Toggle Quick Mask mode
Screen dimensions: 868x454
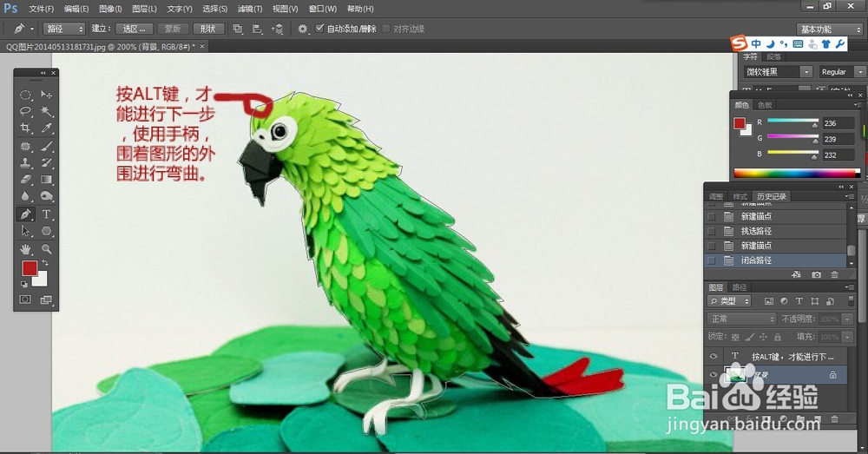click(x=25, y=299)
